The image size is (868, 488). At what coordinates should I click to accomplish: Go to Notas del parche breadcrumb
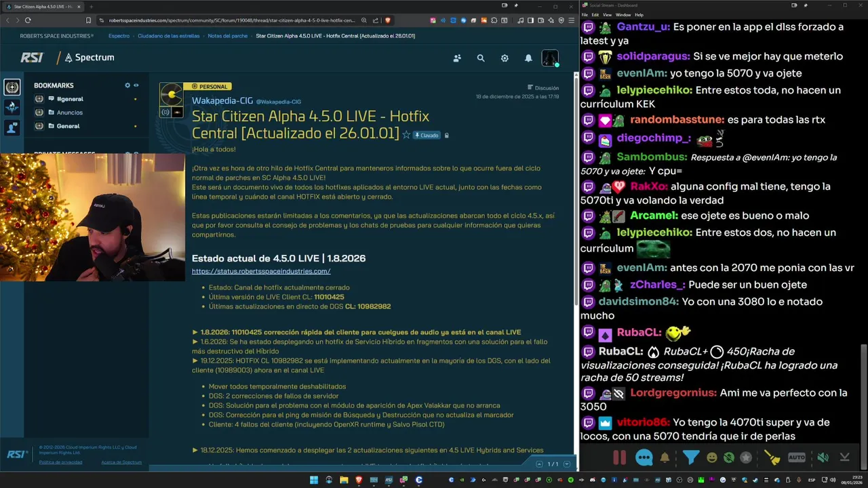228,36
